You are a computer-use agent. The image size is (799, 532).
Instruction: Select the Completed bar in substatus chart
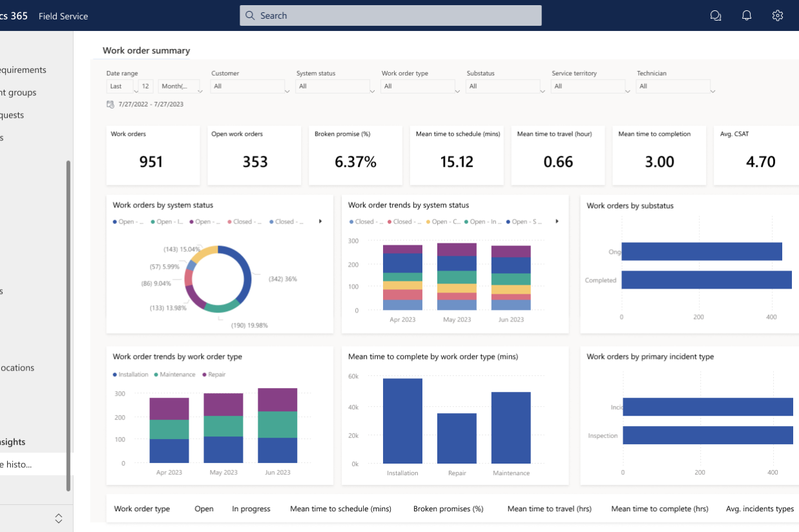click(x=707, y=280)
